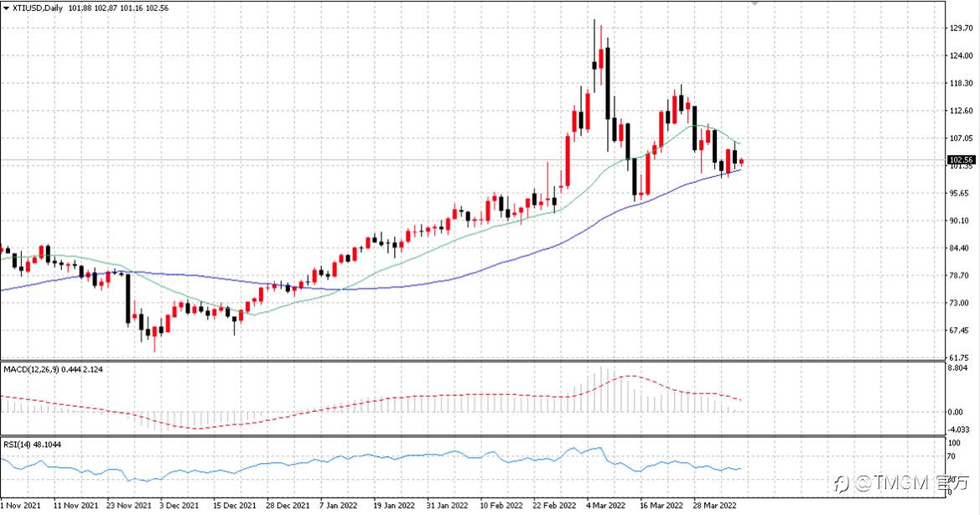This screenshot has width=980, height=515.
Task: Click the 10 Feb 2022 date label
Action: pyautogui.click(x=501, y=505)
